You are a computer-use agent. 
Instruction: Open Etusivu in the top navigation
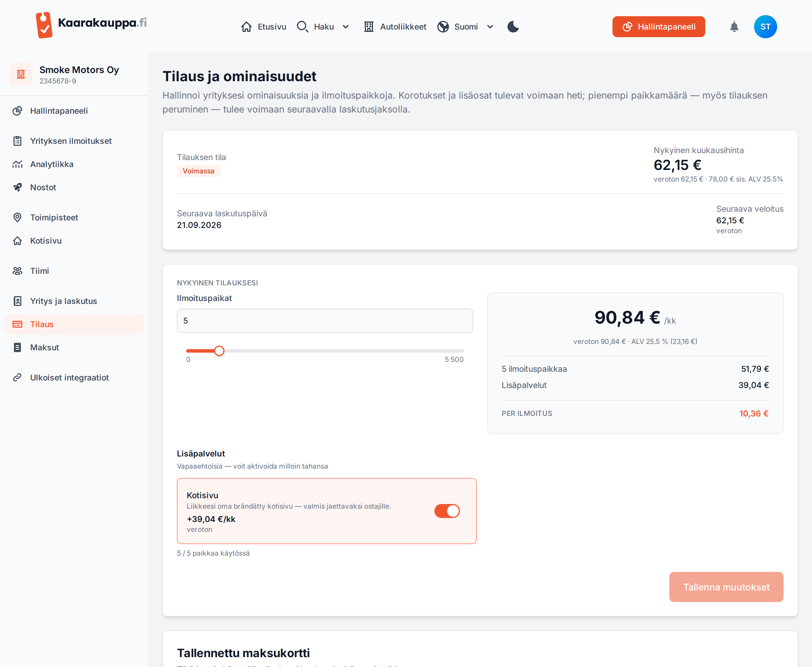coord(272,27)
